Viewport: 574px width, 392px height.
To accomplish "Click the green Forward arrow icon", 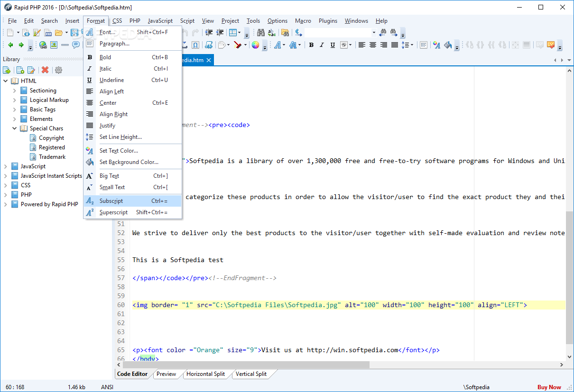I will coord(21,45).
